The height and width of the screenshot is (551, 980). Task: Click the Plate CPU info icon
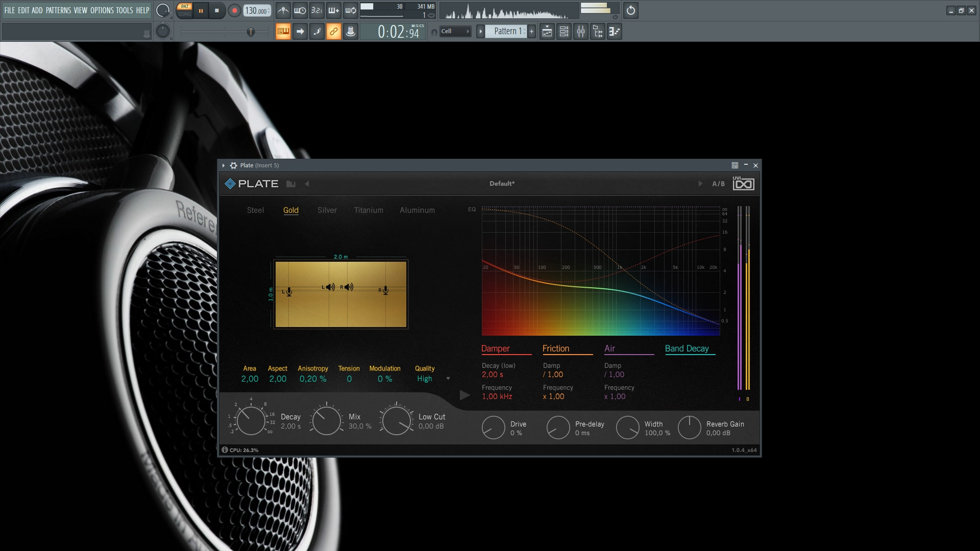coord(225,450)
